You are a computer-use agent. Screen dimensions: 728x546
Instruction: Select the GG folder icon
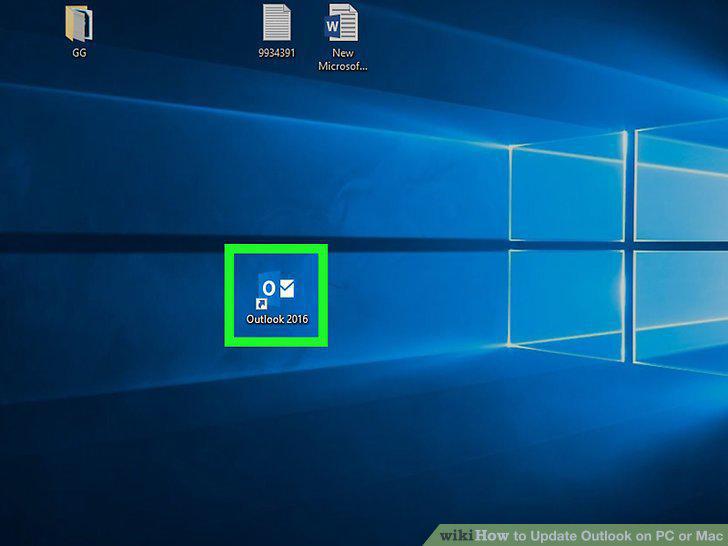[x=79, y=24]
